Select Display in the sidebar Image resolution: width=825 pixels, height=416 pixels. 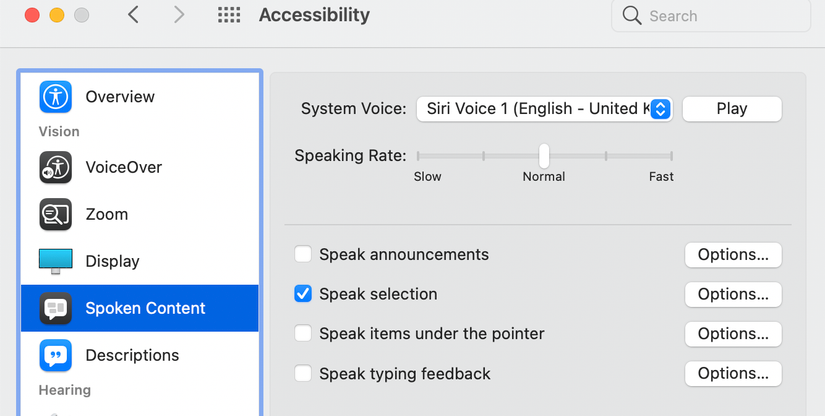(x=139, y=261)
